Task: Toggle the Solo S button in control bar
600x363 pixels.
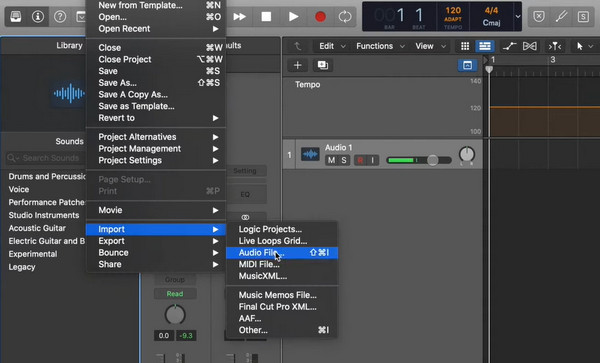Action: tap(583, 16)
